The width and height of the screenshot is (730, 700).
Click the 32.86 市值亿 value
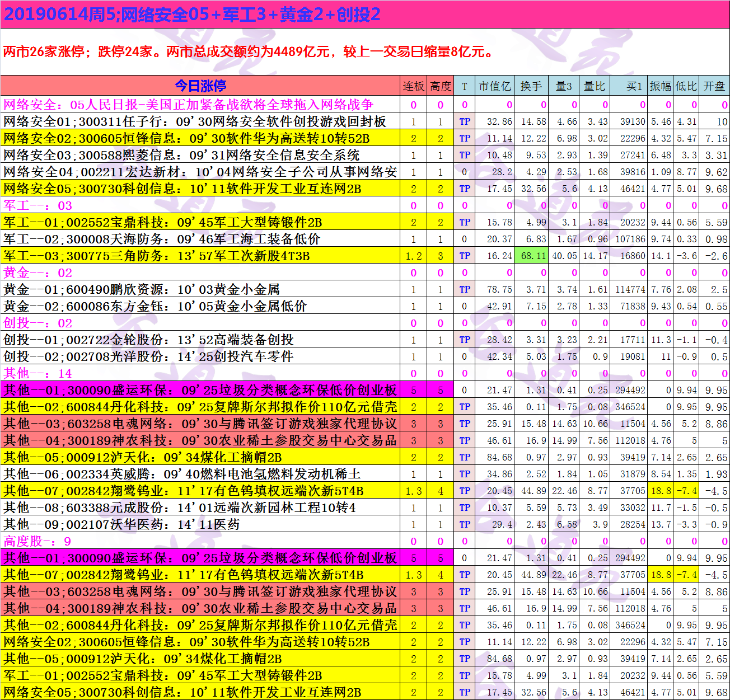click(x=499, y=121)
